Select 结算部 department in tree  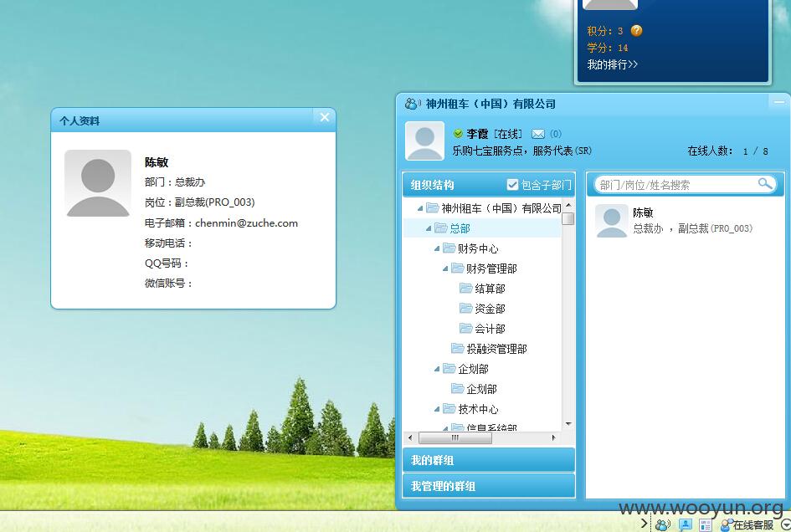[x=490, y=289]
